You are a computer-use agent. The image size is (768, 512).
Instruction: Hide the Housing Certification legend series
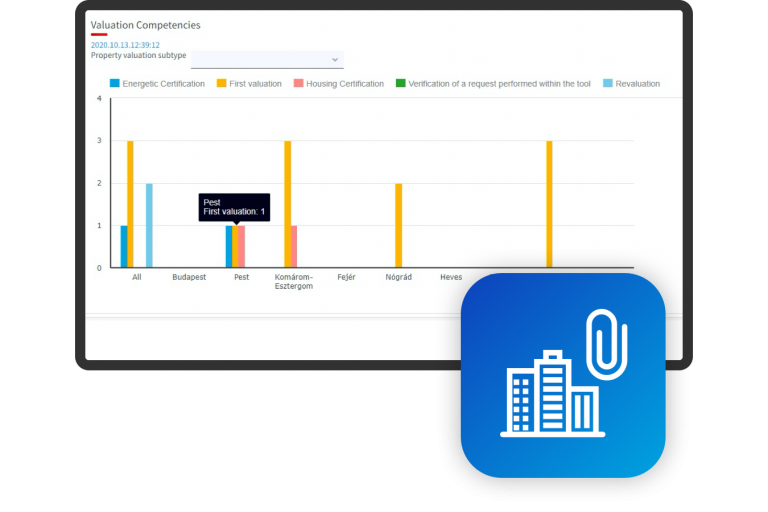coord(338,84)
